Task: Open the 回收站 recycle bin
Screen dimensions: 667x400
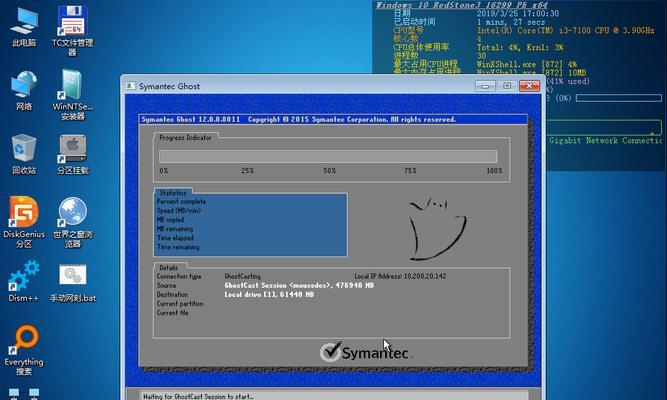Action: click(24, 154)
